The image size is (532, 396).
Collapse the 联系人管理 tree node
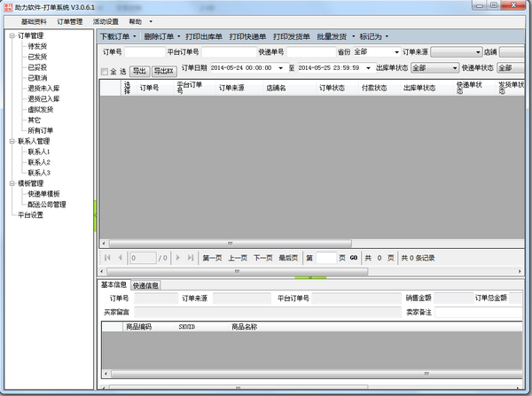(x=12, y=141)
